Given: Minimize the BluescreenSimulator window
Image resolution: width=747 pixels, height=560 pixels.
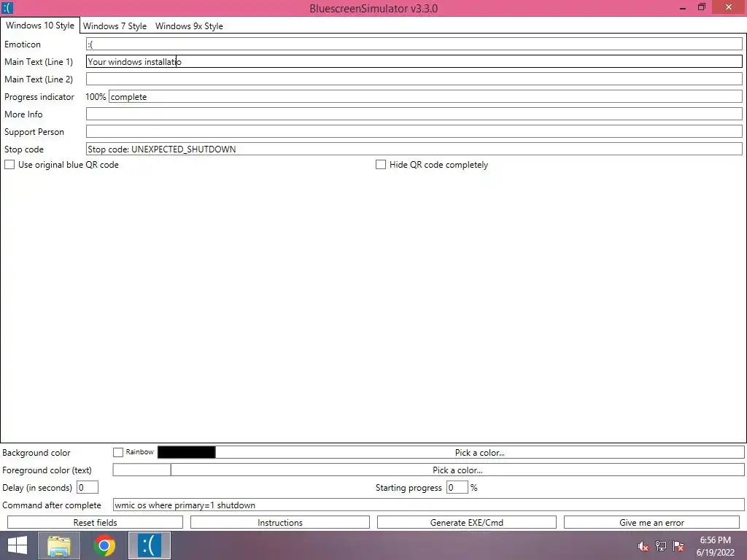Looking at the screenshot, I should pyautogui.click(x=682, y=7).
